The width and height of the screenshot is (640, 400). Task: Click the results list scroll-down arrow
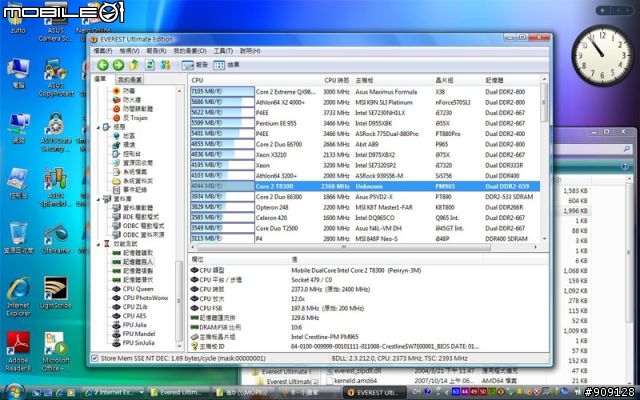(x=544, y=239)
